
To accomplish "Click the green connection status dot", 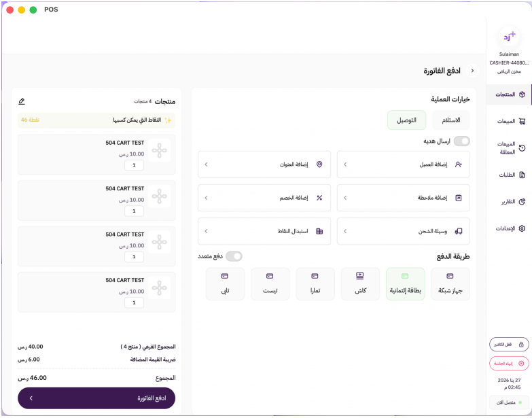I will tap(520, 402).
